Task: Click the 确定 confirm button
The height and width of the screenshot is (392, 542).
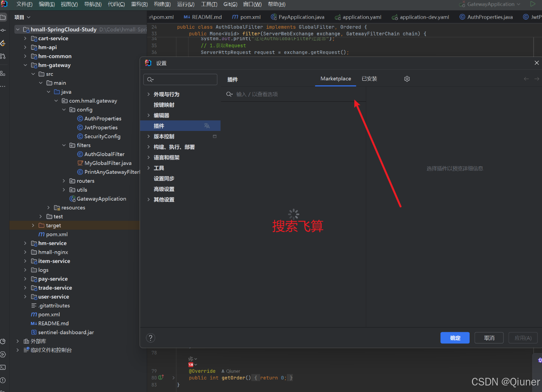Action: pyautogui.click(x=455, y=338)
